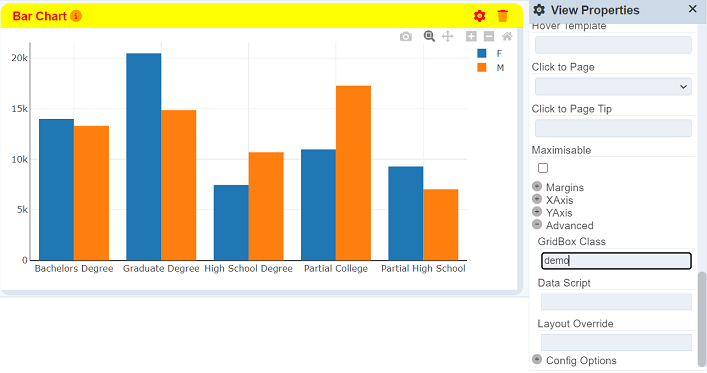Close the View Properties panel
Viewport: 707px width, 373px height.
tap(693, 9)
